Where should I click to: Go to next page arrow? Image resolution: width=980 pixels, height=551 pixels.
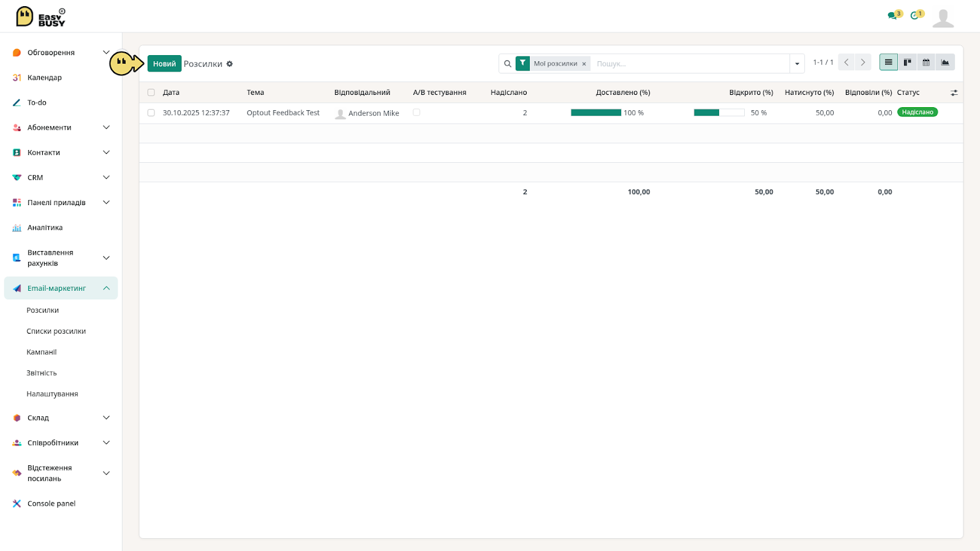(863, 62)
